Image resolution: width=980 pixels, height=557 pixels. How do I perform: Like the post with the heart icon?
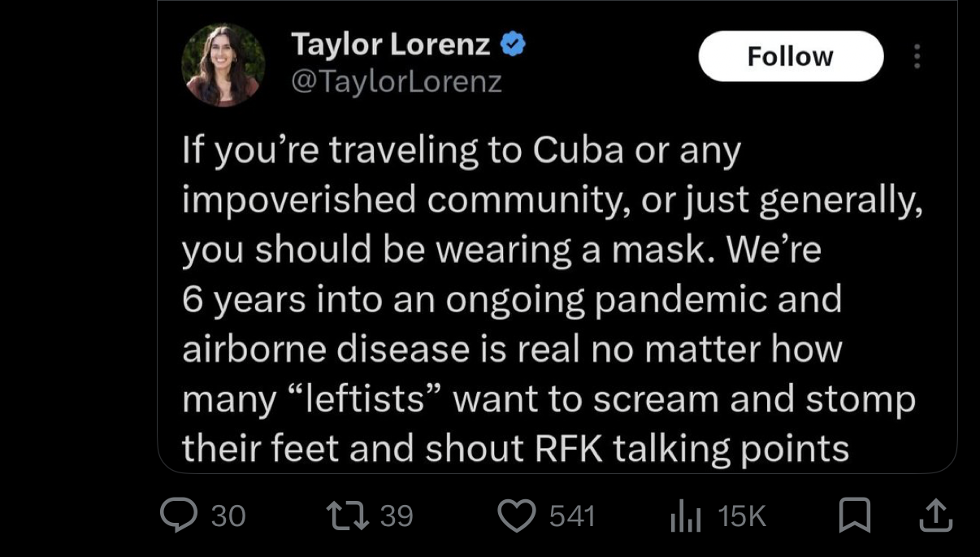tap(518, 516)
